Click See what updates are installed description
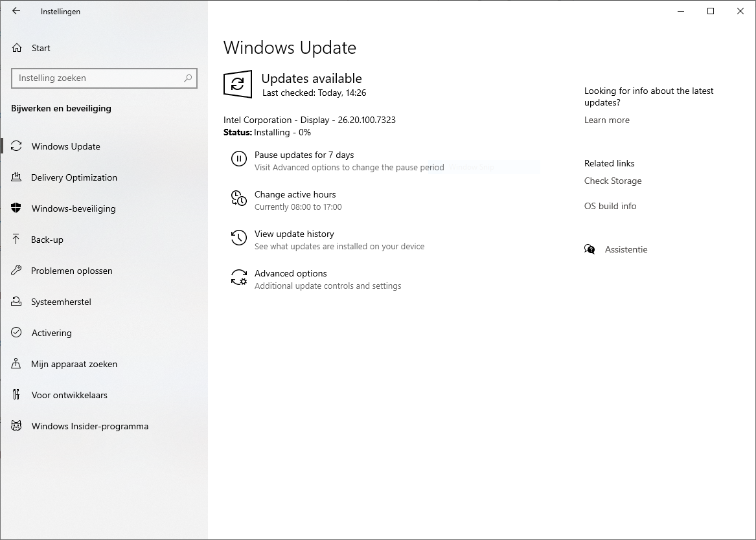 339,247
